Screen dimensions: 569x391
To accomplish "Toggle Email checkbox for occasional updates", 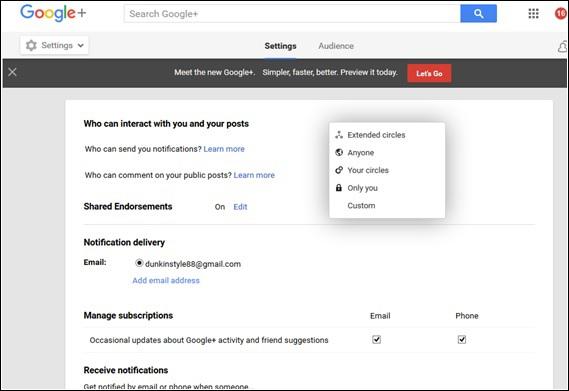I will (x=376, y=339).
